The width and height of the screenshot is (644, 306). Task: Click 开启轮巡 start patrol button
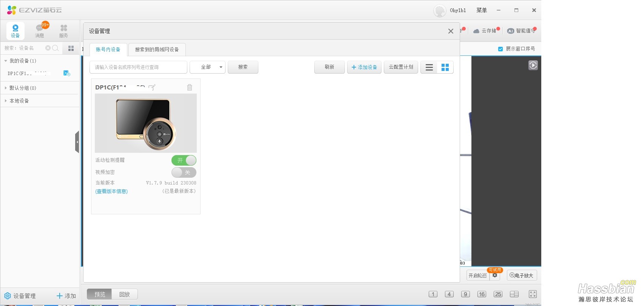(x=478, y=275)
